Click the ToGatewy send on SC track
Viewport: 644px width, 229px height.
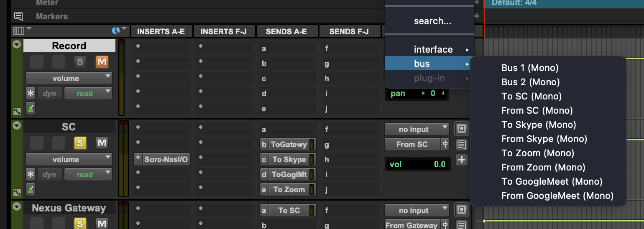pyautogui.click(x=289, y=145)
